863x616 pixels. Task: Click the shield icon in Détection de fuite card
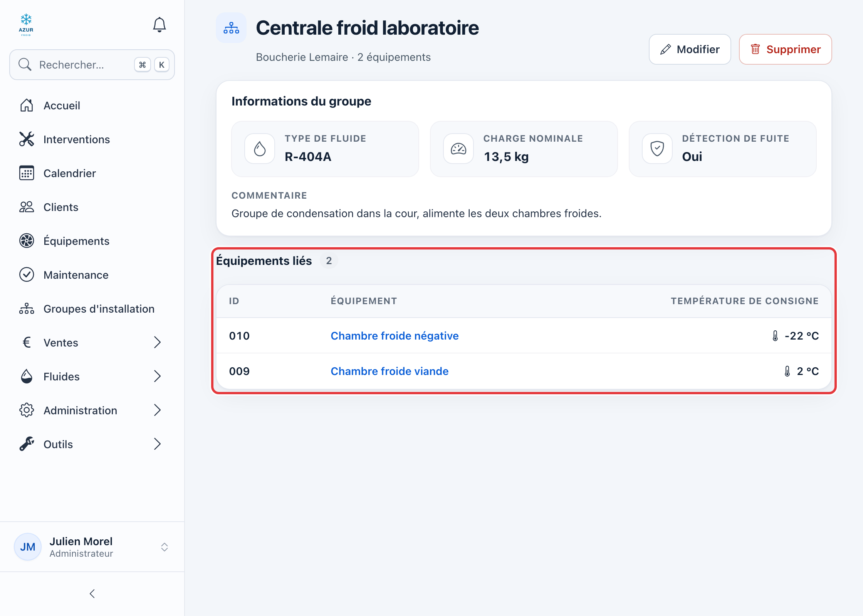[x=657, y=149]
